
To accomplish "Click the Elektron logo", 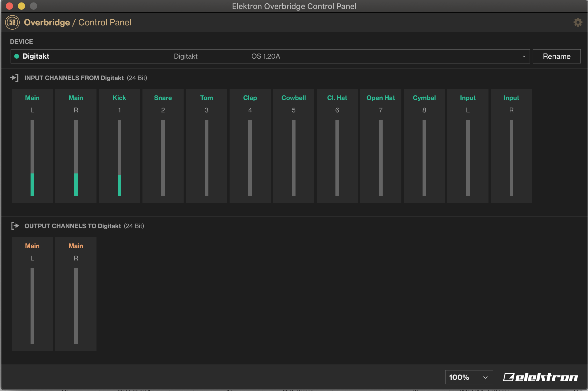I will [x=540, y=377].
